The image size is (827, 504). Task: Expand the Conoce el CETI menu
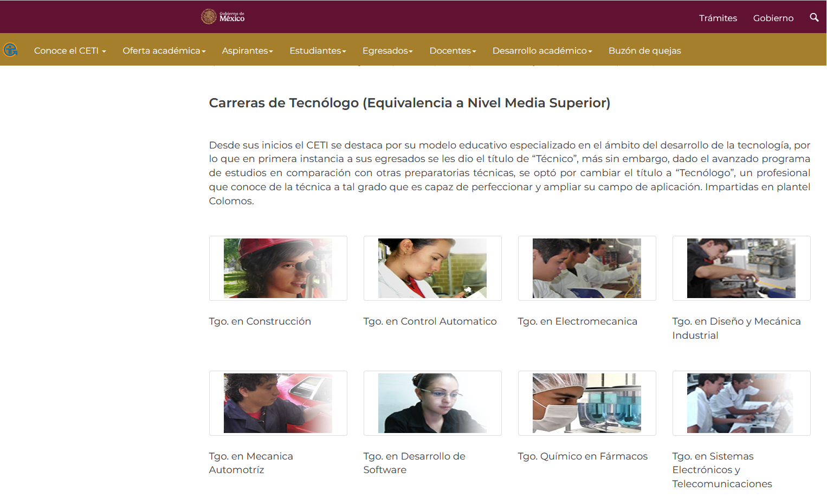[x=70, y=50]
